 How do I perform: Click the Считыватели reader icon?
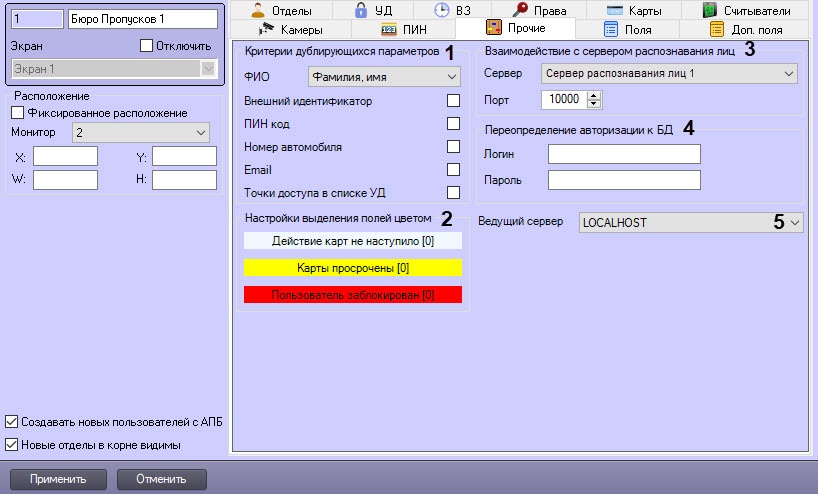pyautogui.click(x=709, y=10)
